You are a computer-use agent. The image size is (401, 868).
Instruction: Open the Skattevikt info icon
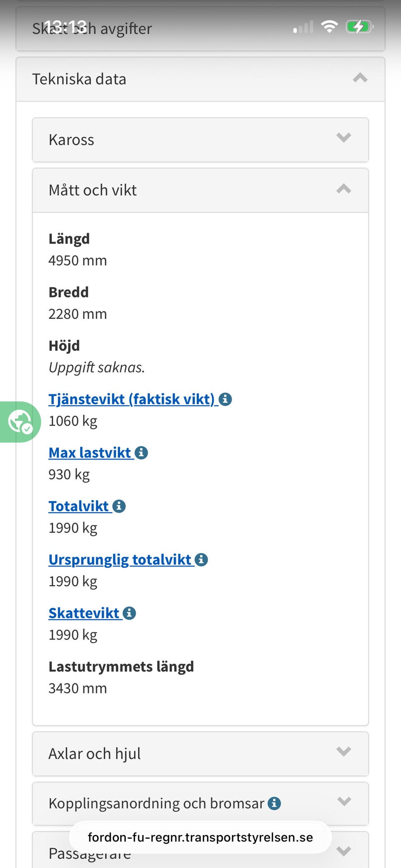click(129, 612)
